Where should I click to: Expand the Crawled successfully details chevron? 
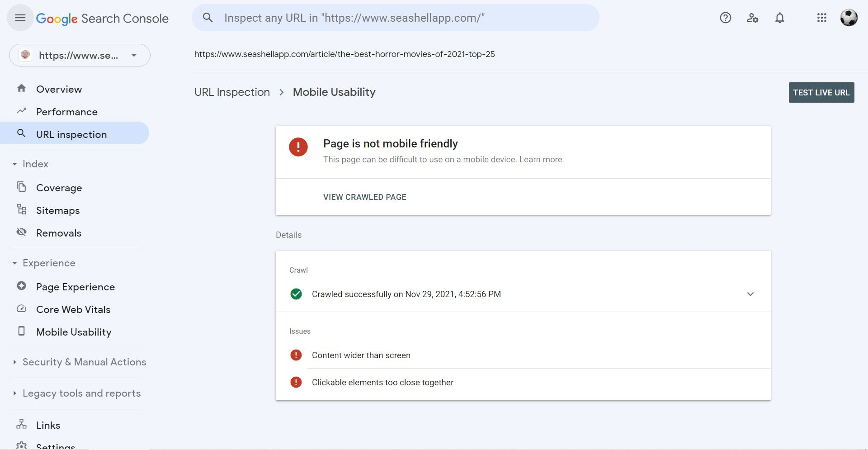coord(750,294)
